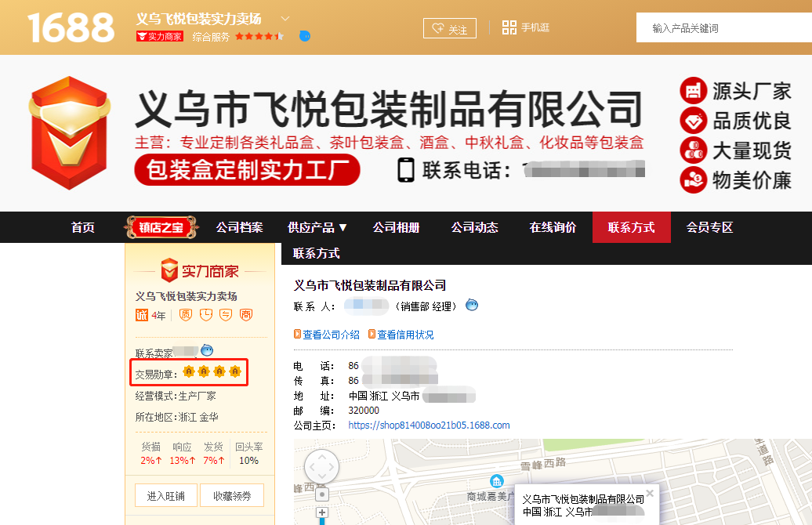Open the 公司档案 tab
The height and width of the screenshot is (525, 812).
pyautogui.click(x=239, y=227)
